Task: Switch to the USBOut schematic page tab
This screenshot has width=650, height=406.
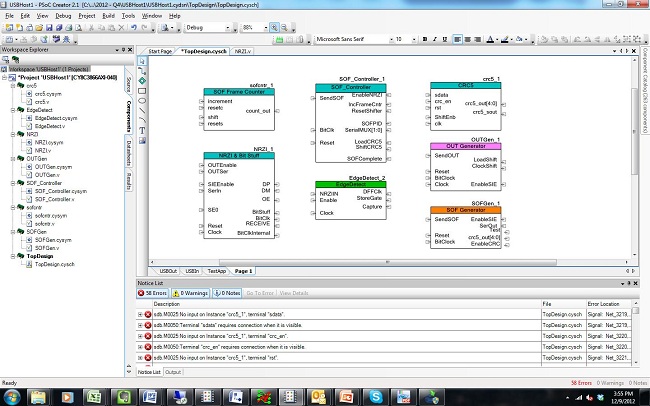Action: click(x=168, y=271)
